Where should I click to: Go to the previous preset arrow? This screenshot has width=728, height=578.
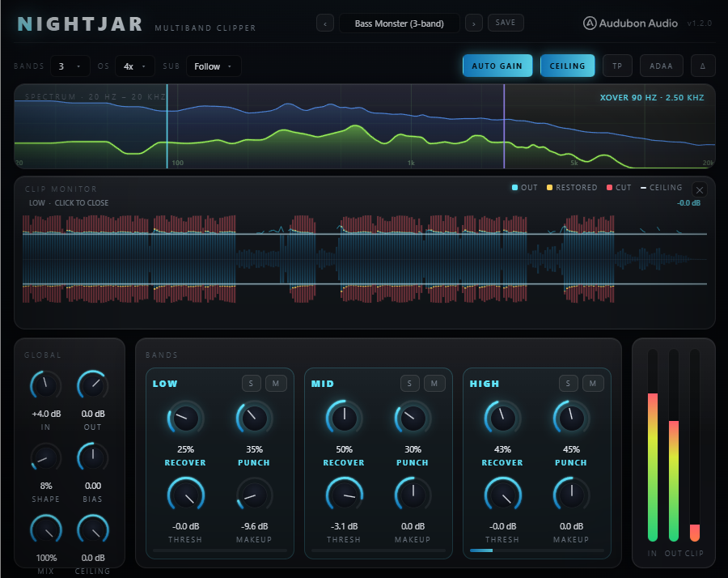[x=325, y=23]
